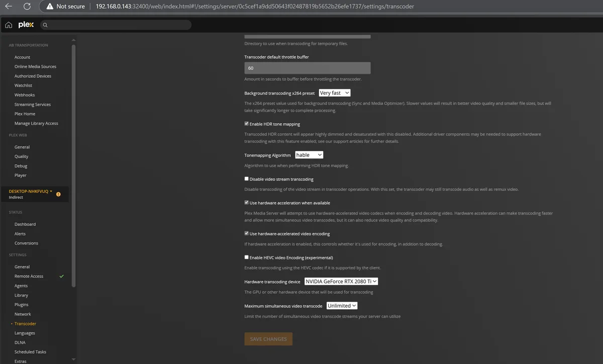Open the Status Dashboard page

click(x=25, y=224)
